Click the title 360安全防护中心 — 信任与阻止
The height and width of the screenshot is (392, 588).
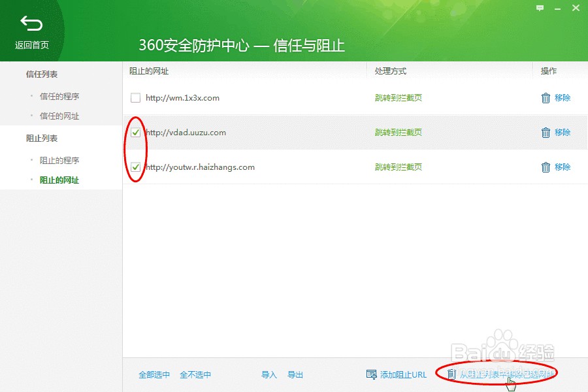[242, 45]
